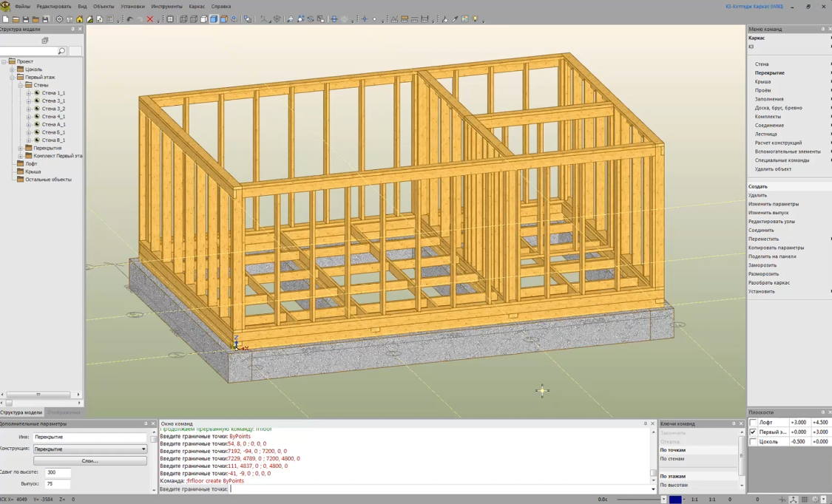Check the Лофт plane checkbox

(x=752, y=423)
